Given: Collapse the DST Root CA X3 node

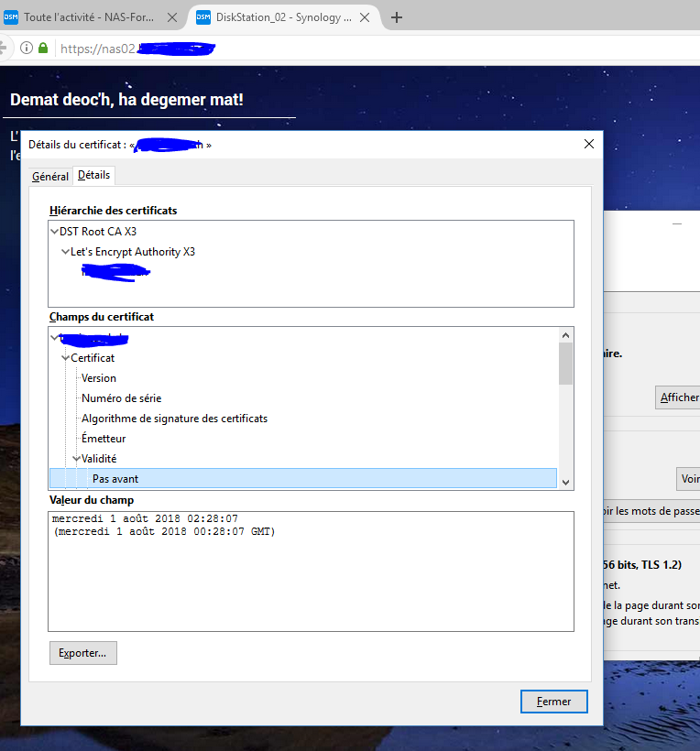Looking at the screenshot, I should (x=55, y=232).
